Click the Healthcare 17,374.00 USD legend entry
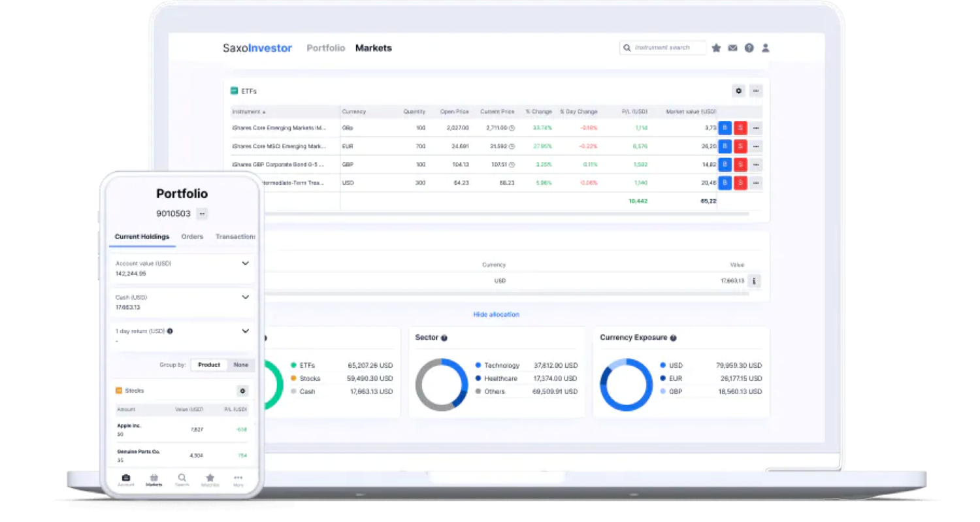This screenshot has height=522, width=980. coord(527,378)
